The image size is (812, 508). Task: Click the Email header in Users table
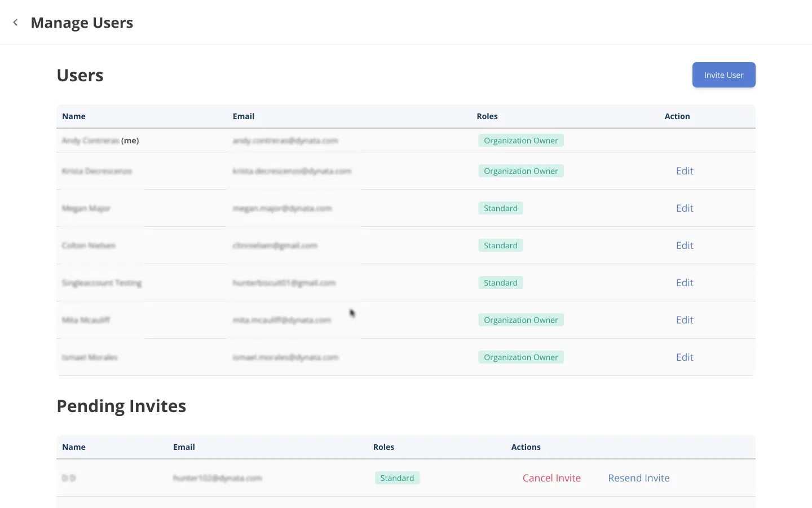tap(244, 116)
